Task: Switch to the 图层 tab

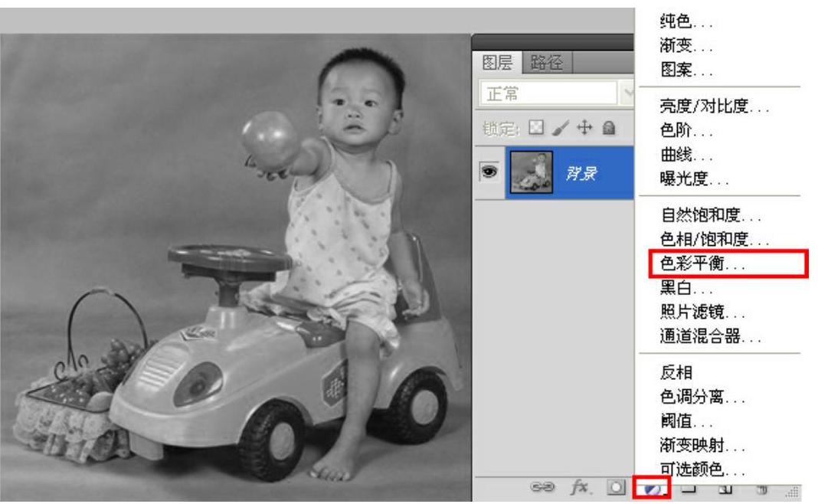Action: click(x=497, y=63)
